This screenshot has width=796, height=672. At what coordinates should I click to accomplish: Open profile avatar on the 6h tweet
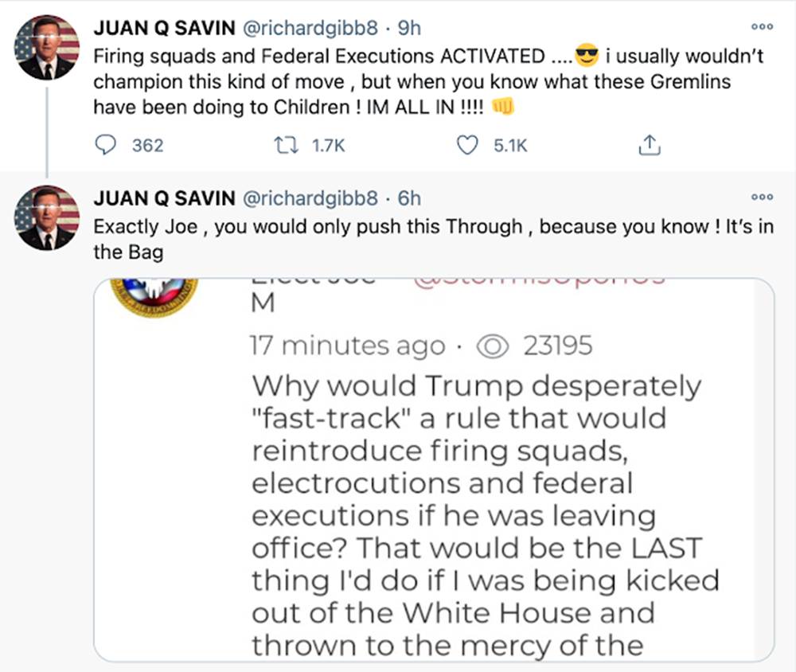click(x=47, y=218)
